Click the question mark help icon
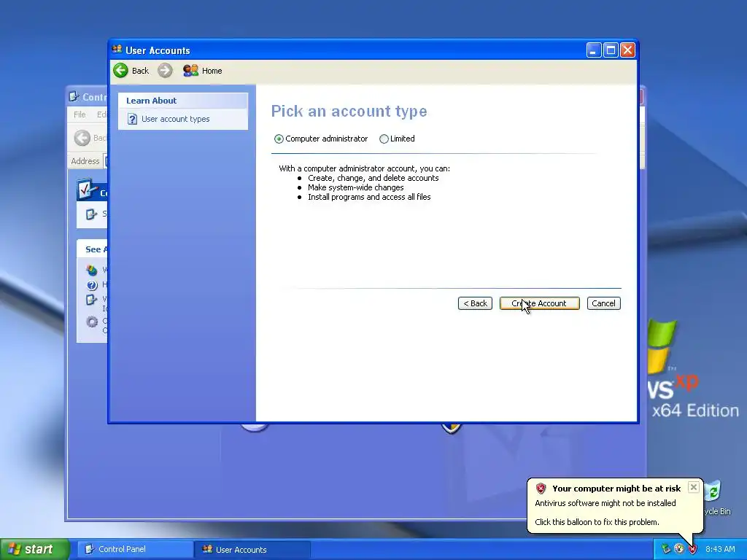Screen dimensions: 747x560 pyautogui.click(x=133, y=119)
